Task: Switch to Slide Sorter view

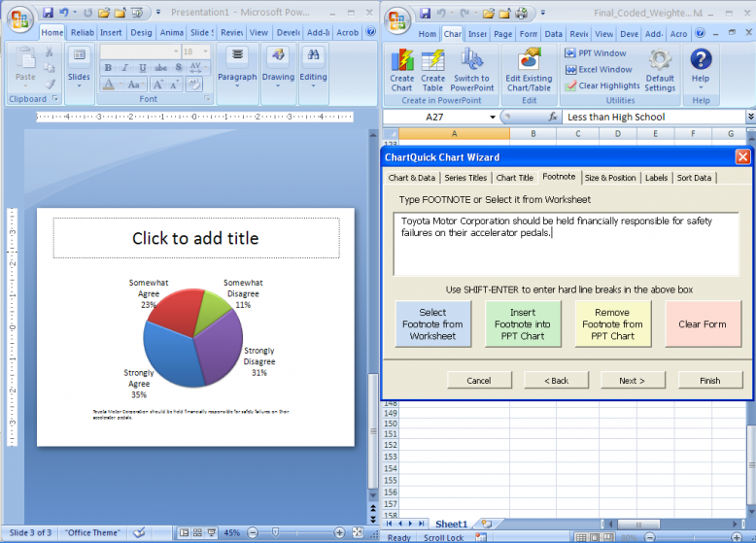Action: click(x=197, y=532)
